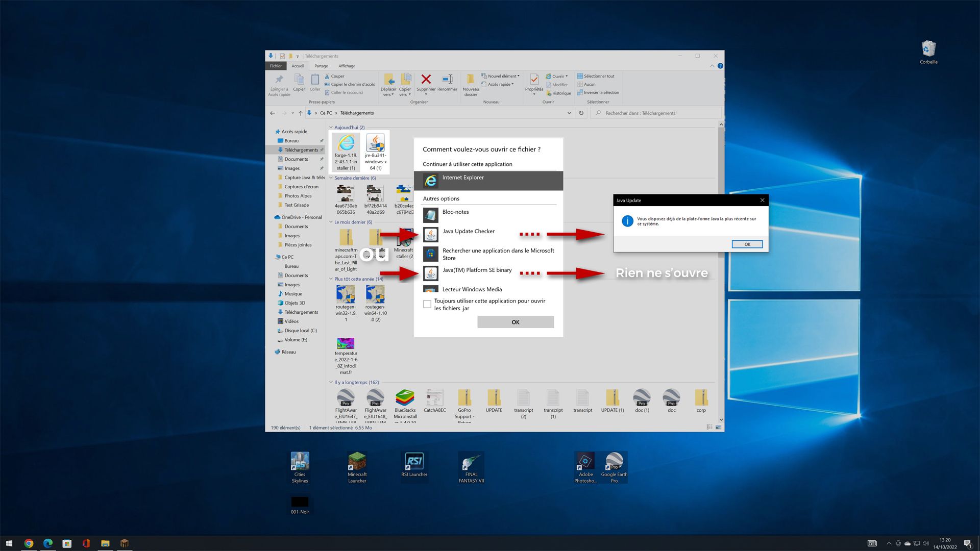Open the address bar history dropdown
Screen dimensions: 980x551
[x=569, y=113]
